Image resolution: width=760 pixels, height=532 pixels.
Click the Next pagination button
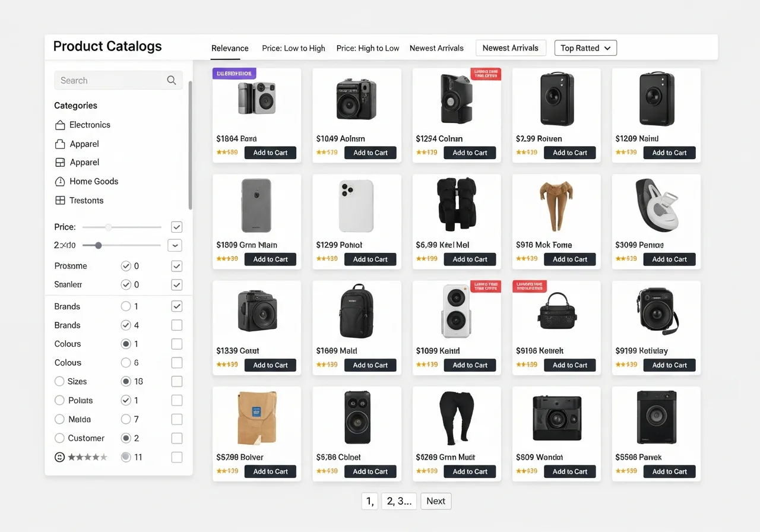[436, 501]
